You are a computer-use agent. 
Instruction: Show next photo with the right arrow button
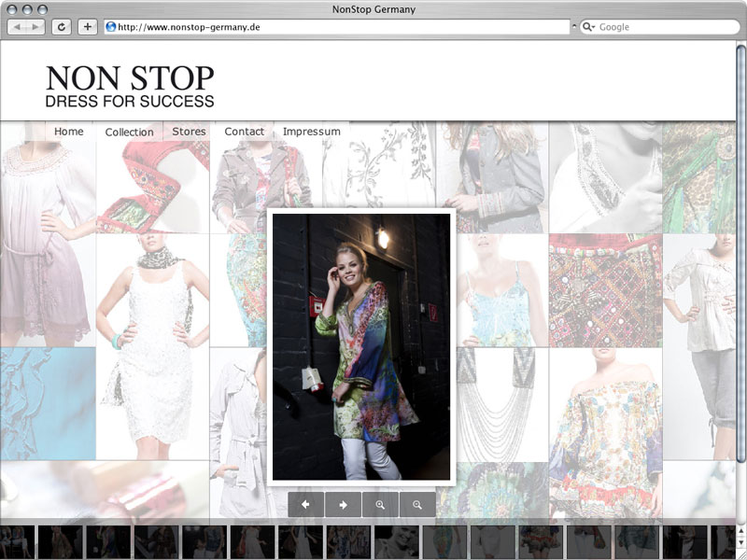click(343, 504)
